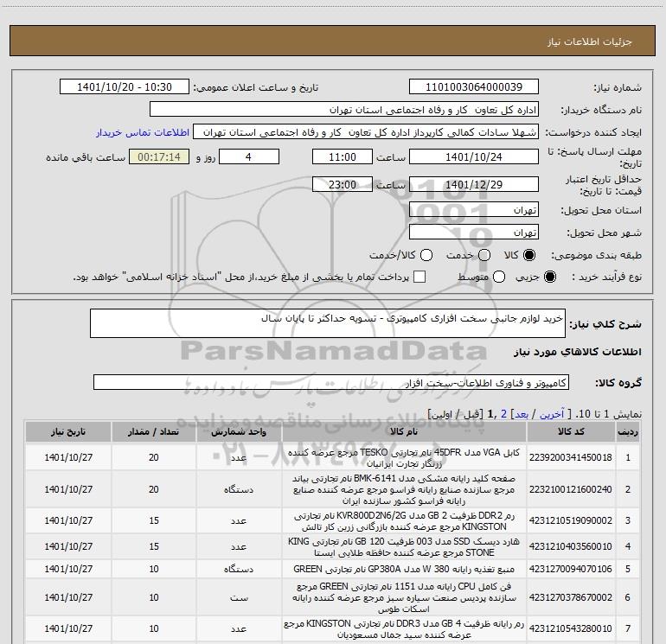Viewport: 666px width, 644px height.
Task: Click the GP380A power supply item name
Action: (404, 570)
